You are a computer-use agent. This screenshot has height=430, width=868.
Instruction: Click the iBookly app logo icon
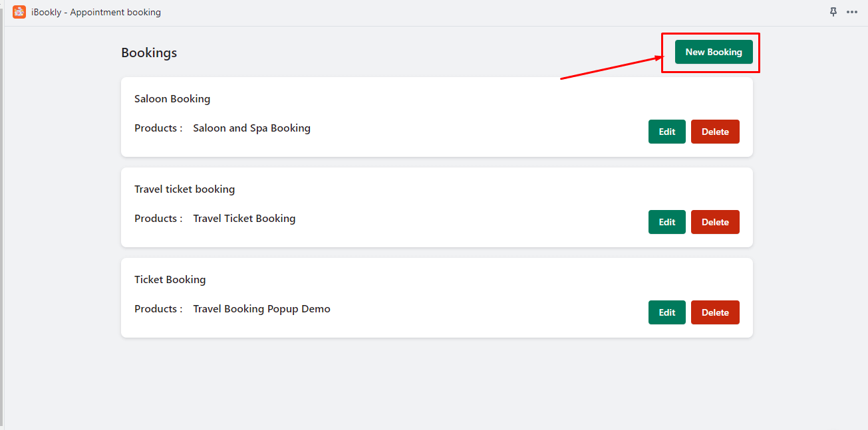(x=19, y=12)
